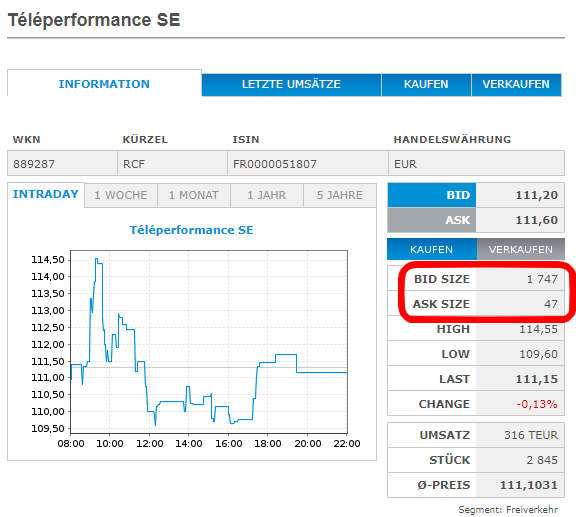Click the BID label cell
Image resolution: width=576 pixels, height=517 pixels.
pos(432,195)
